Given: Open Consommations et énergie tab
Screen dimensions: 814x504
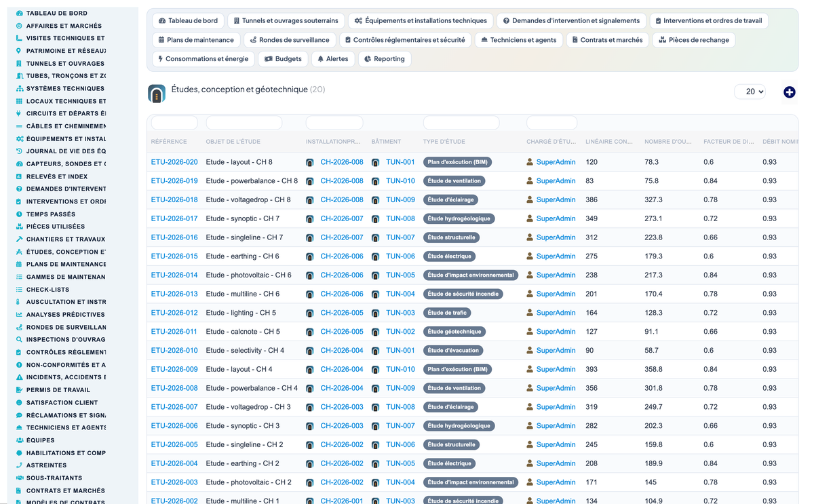Looking at the screenshot, I should click(x=203, y=59).
